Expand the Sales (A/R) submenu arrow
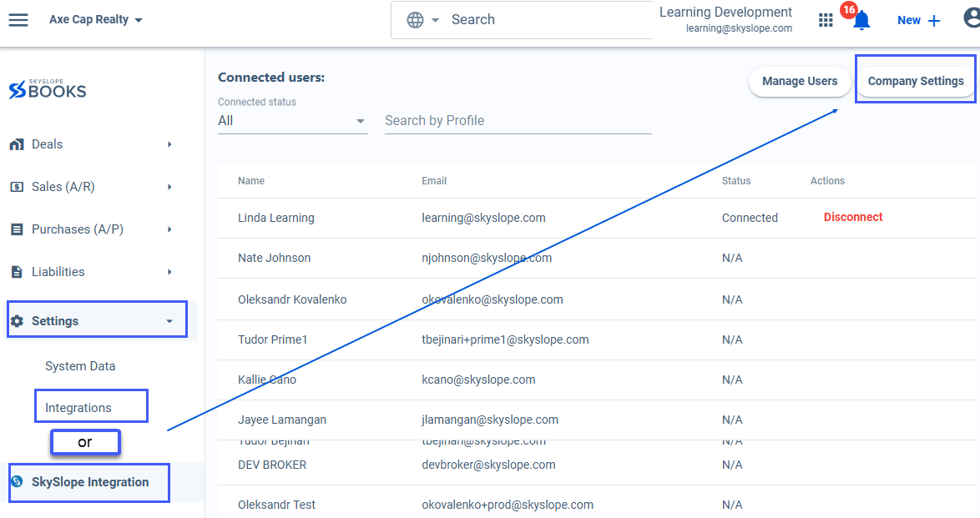980x518 pixels. pyautogui.click(x=169, y=187)
